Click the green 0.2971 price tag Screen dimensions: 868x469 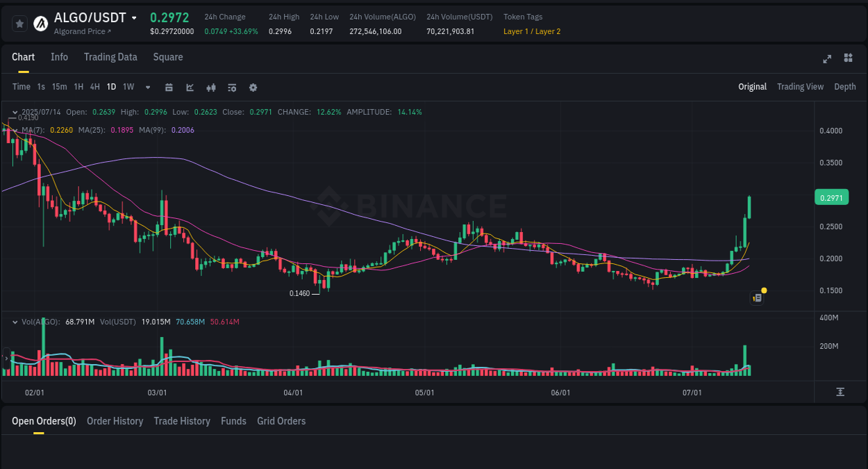[831, 197]
